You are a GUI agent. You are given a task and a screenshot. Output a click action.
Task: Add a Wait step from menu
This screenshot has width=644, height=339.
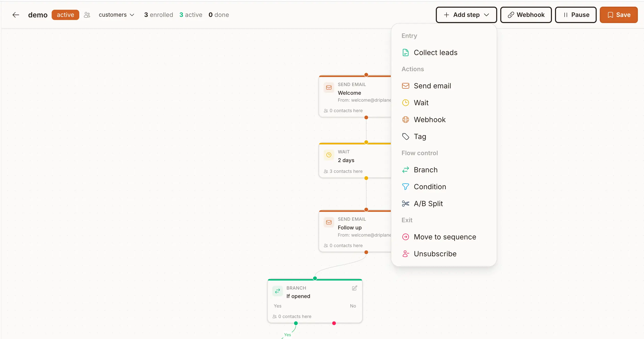click(421, 103)
